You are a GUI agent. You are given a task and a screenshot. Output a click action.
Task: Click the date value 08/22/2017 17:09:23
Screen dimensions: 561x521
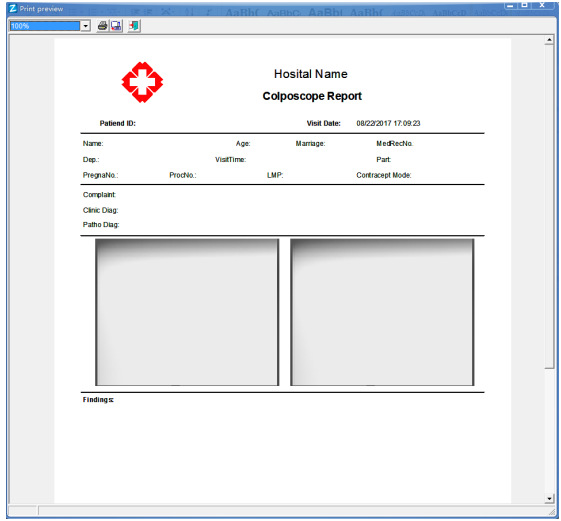click(388, 123)
